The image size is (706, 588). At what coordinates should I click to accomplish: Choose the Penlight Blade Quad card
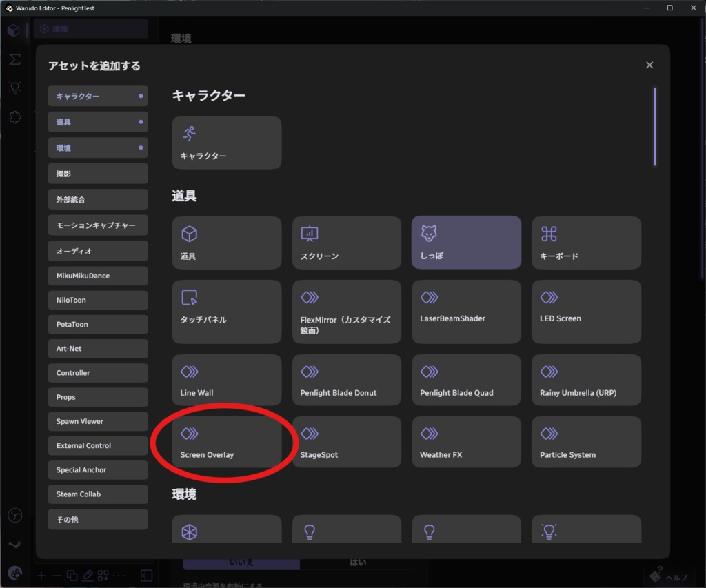click(466, 380)
